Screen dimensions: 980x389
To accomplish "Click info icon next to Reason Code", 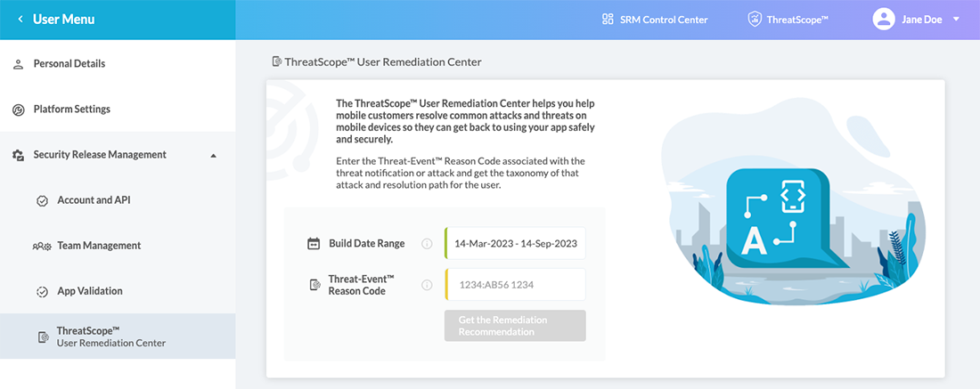I will click(x=427, y=285).
